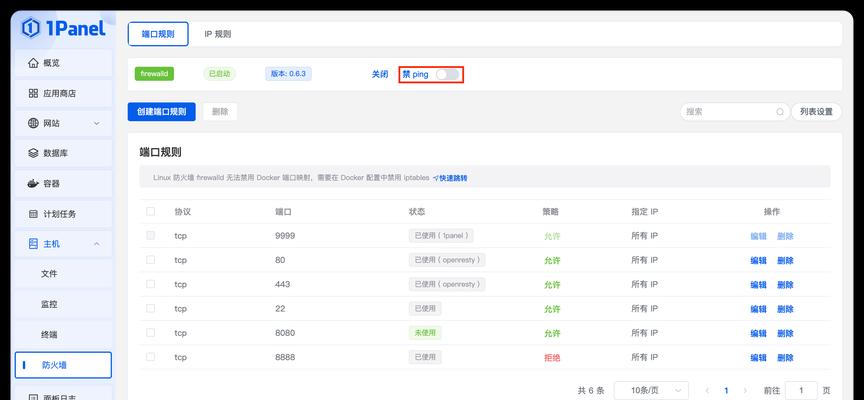
Task: Expand the 网站 menu chevron
Action: pyautogui.click(x=96, y=123)
